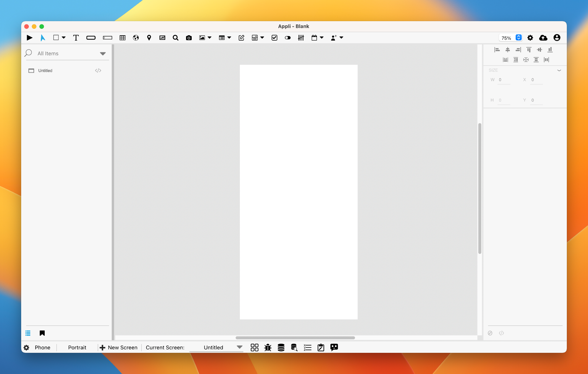
Task: Select the Chart/Analytics tool
Action: (x=162, y=38)
